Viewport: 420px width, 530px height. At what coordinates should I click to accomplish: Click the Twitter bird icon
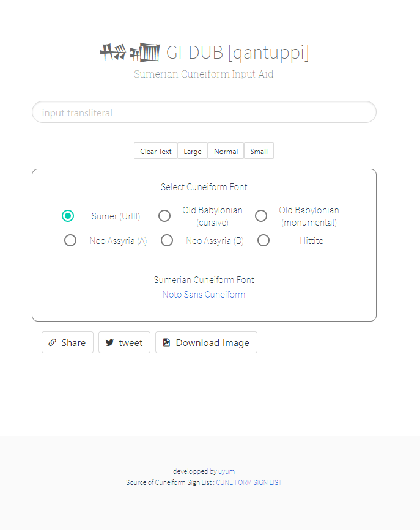(x=109, y=342)
